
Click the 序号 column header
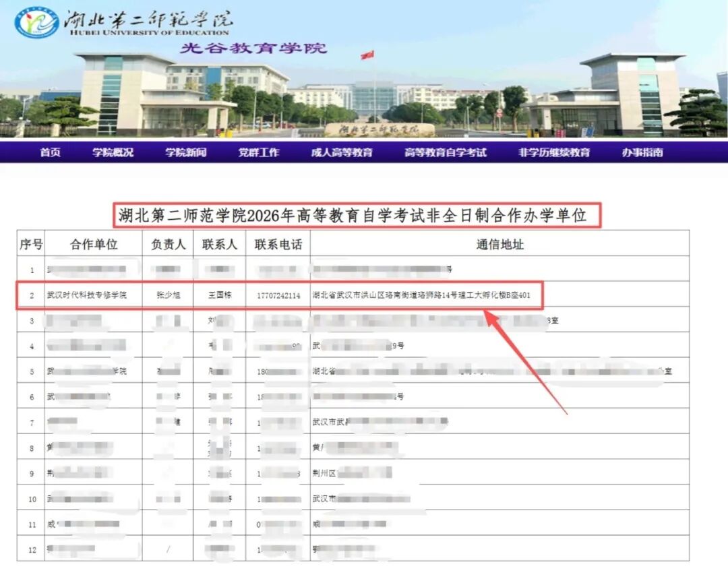pyautogui.click(x=31, y=244)
